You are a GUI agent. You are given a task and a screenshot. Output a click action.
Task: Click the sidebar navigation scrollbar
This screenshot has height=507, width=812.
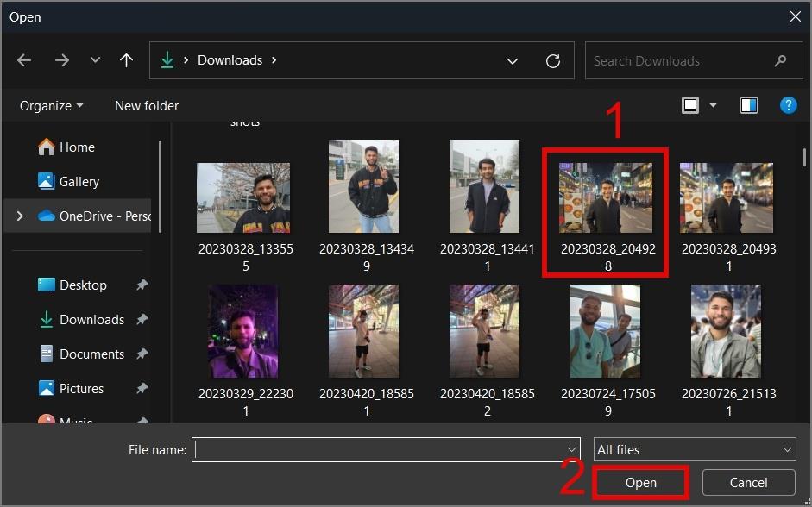coord(160,186)
